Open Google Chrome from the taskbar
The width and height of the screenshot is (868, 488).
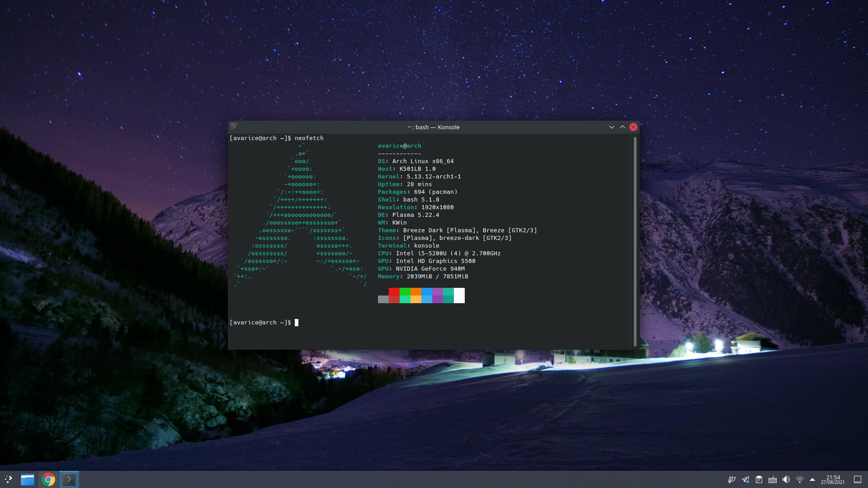point(48,479)
